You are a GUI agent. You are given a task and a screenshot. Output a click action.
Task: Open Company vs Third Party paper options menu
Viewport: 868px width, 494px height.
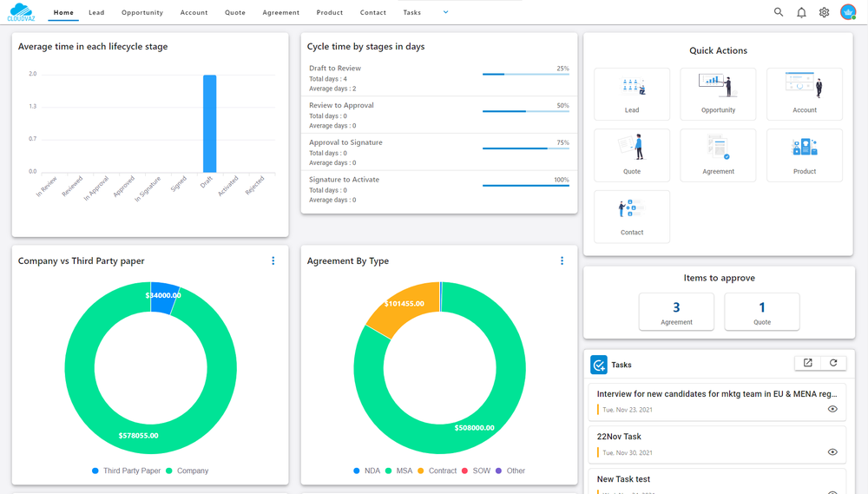[x=273, y=260]
